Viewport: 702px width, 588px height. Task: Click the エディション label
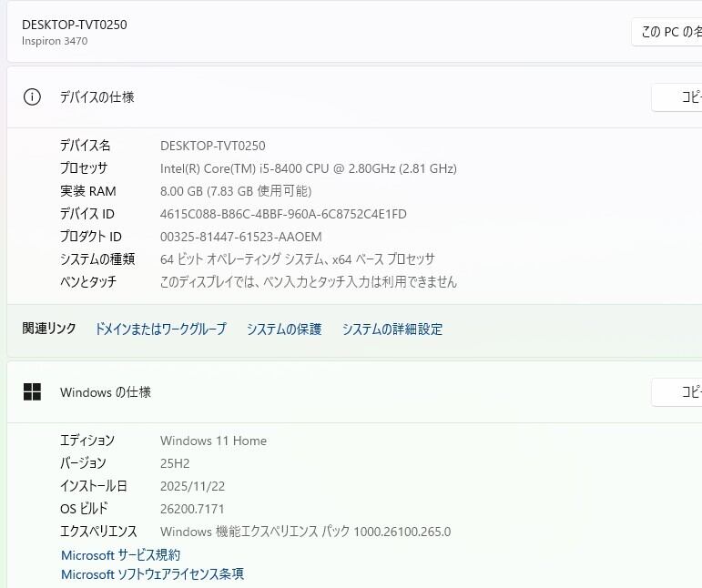87,441
